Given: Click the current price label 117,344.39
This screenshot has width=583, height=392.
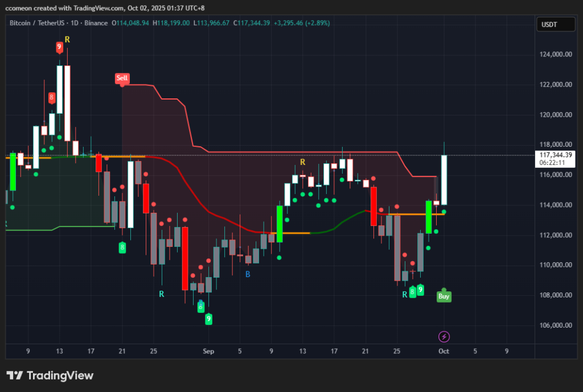Looking at the screenshot, I should (555, 155).
